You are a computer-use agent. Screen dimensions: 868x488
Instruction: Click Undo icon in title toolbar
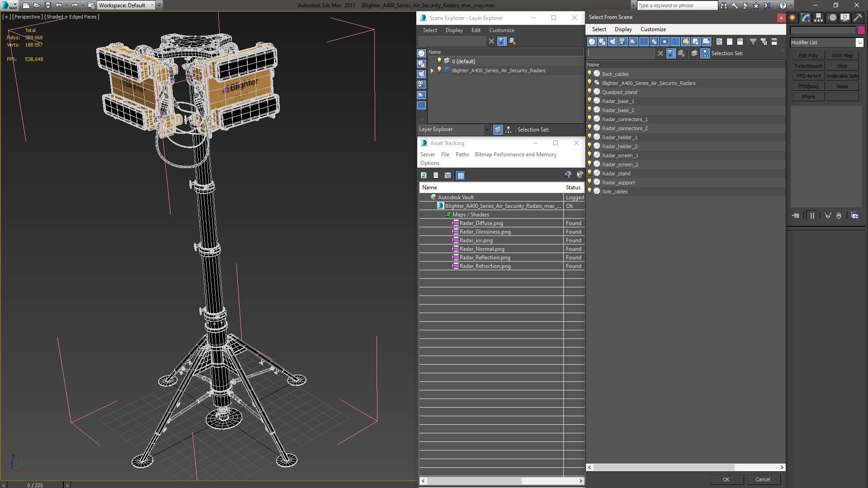pyautogui.click(x=59, y=5)
